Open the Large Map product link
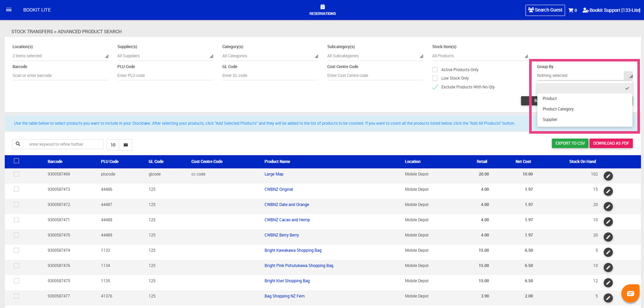 tap(274, 174)
